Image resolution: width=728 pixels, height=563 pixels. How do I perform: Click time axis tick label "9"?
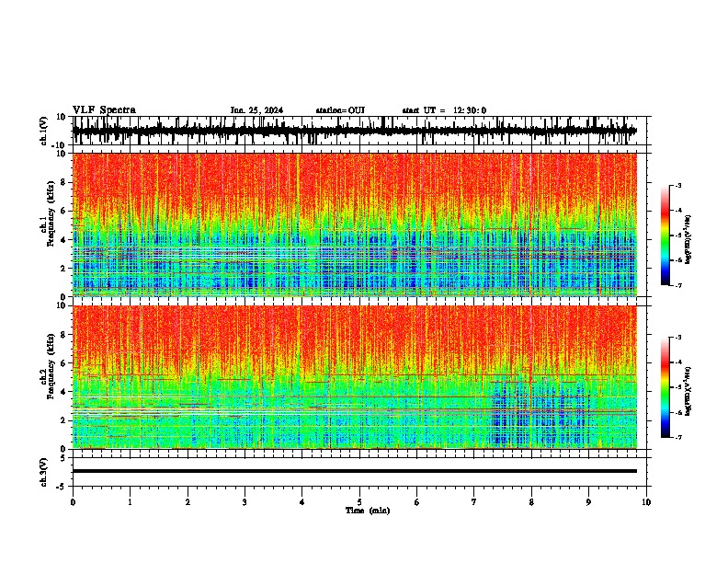click(588, 502)
